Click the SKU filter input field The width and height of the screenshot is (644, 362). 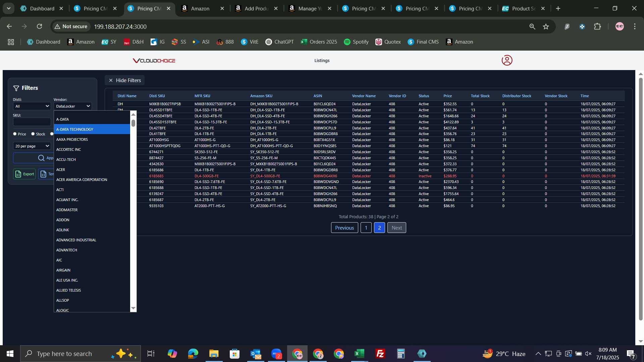tap(32, 122)
